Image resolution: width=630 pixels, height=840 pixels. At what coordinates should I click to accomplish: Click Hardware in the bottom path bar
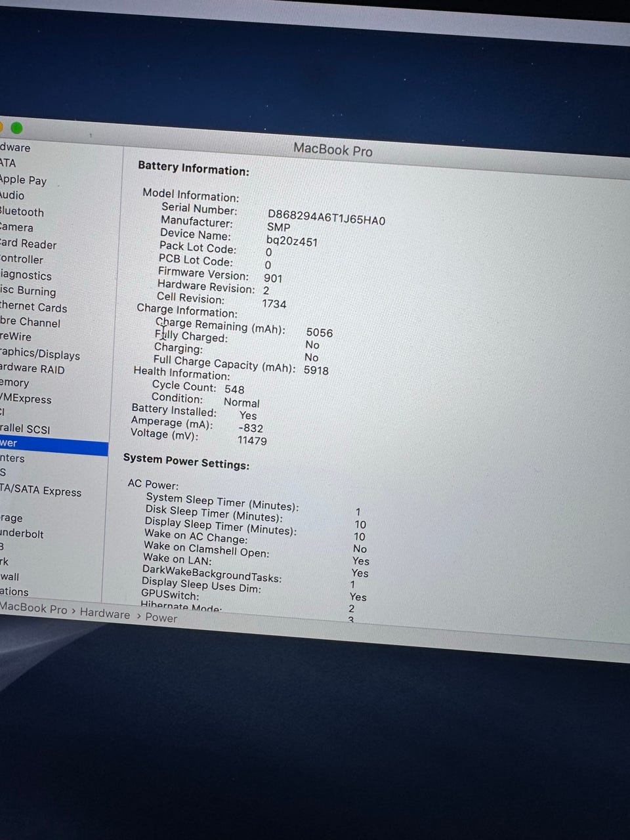click(x=105, y=614)
